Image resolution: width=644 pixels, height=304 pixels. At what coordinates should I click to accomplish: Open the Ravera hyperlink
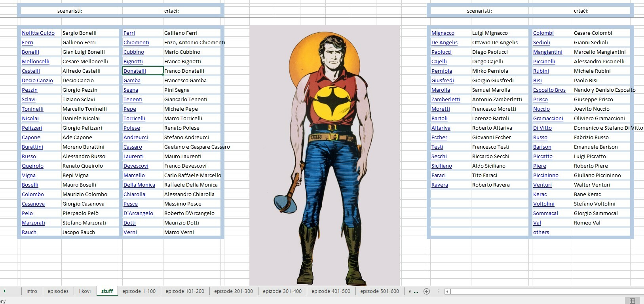pos(440,185)
